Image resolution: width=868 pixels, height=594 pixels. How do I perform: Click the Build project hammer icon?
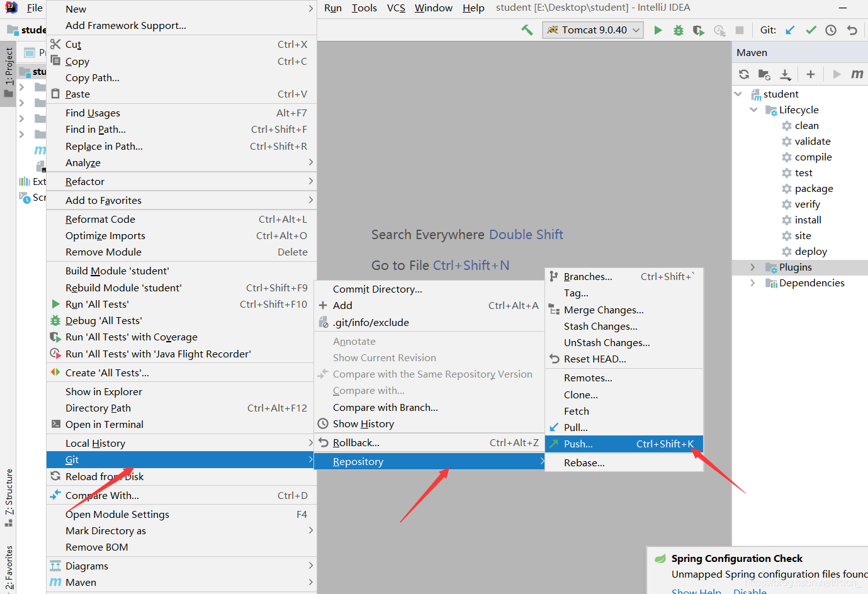click(527, 30)
